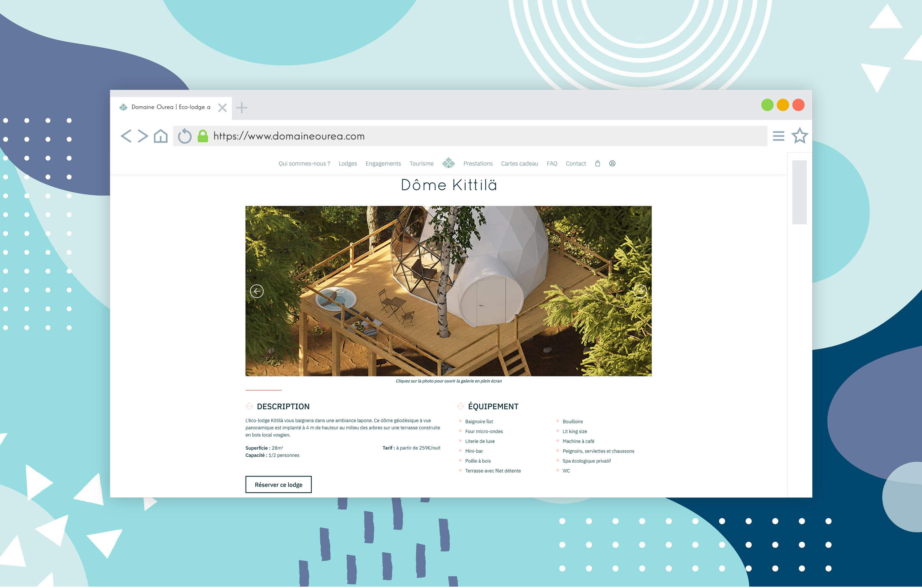The width and height of the screenshot is (922, 588).
Task: Click 'Literie de luxe' equipment item
Action: pos(480,442)
